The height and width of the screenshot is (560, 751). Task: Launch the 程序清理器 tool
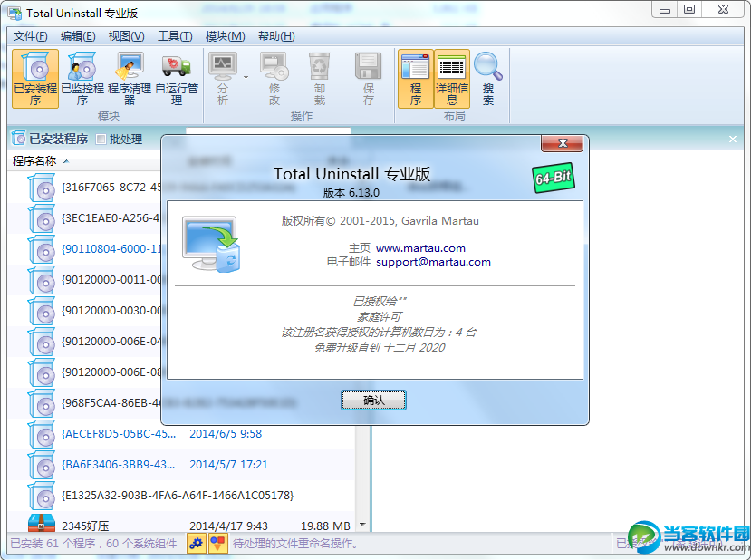130,79
